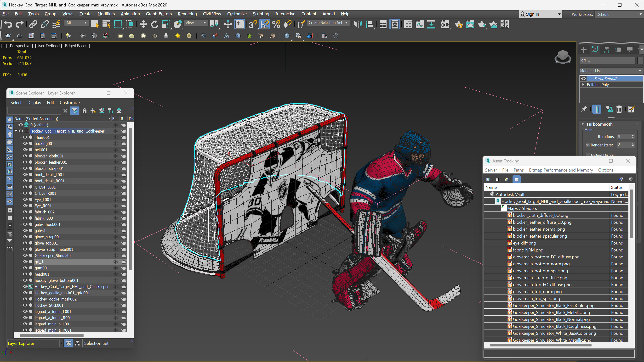Screen dimensions: 644x362
Task: Open the Modifiers menu
Action: coord(106,14)
